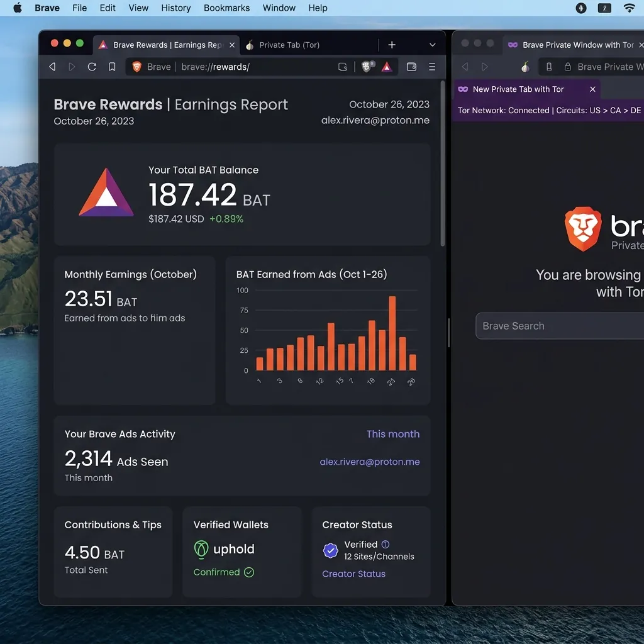Open the Bookmarks menu
Screen dimensions: 644x644
226,8
